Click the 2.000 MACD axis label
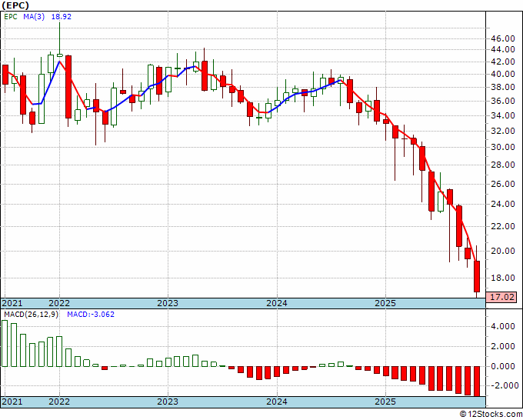This screenshot has height=420, width=523. [x=503, y=347]
